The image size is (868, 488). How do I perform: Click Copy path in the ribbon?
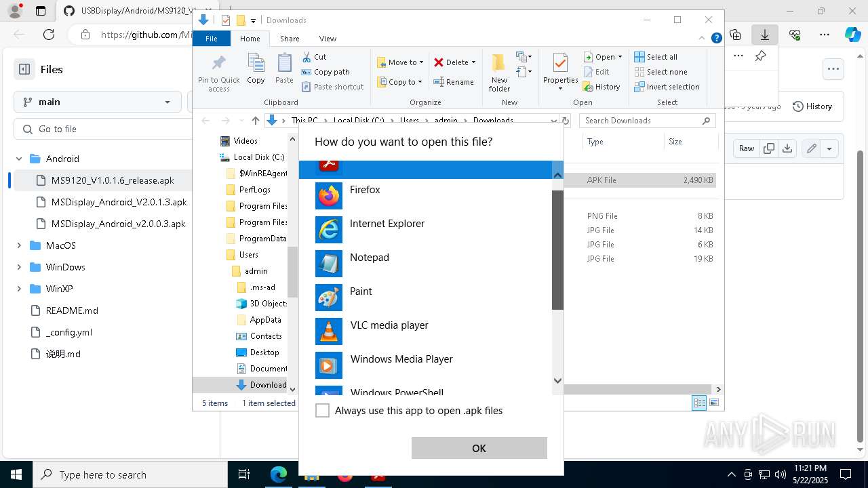coord(326,72)
